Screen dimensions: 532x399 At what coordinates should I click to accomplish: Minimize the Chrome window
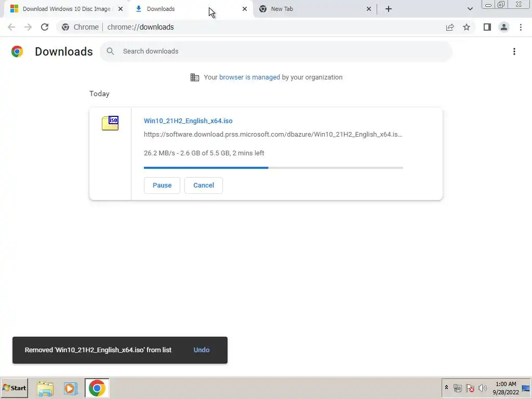click(488, 4)
